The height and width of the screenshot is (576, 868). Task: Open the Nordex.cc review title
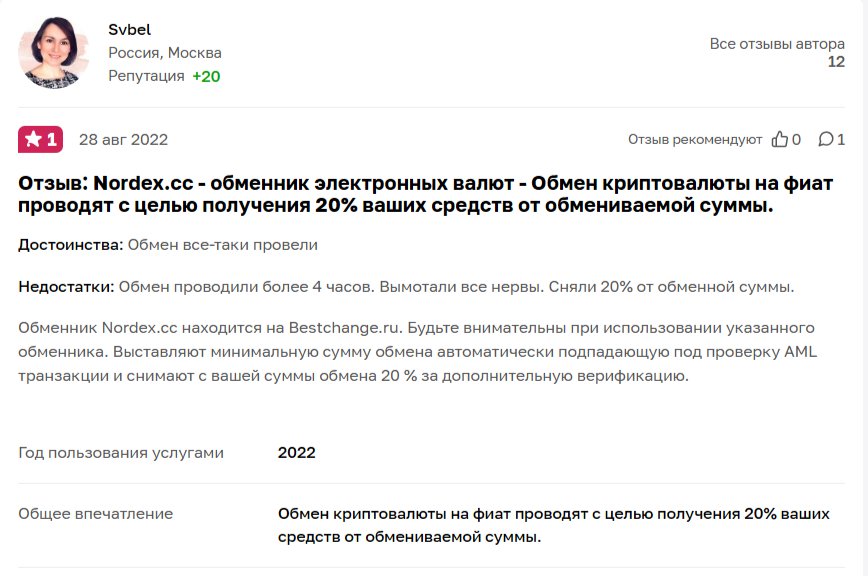[425, 194]
